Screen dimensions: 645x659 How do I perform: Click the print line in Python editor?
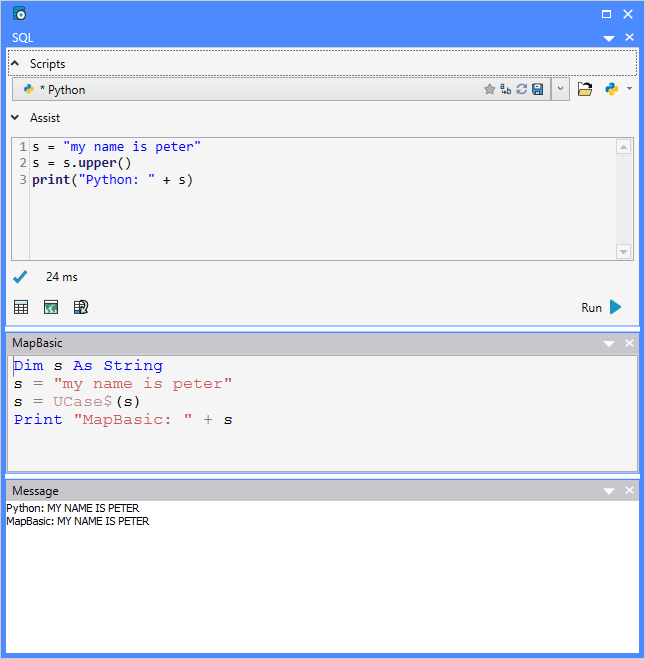(113, 180)
